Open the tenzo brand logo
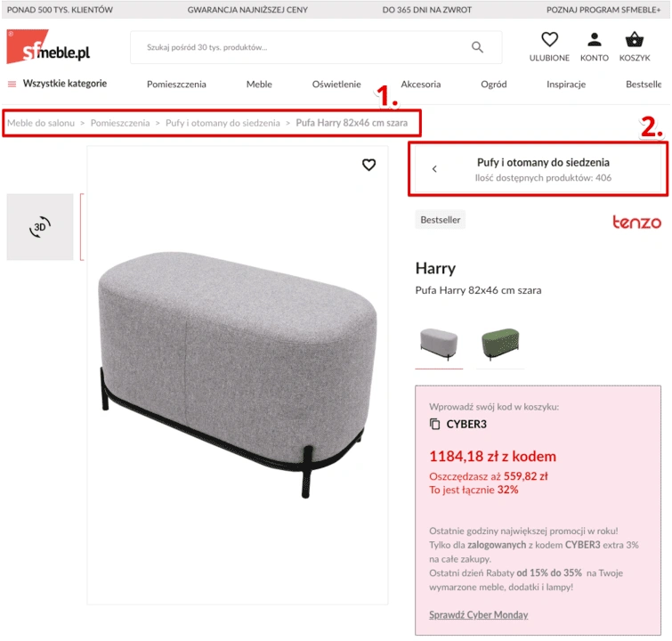 [636, 222]
